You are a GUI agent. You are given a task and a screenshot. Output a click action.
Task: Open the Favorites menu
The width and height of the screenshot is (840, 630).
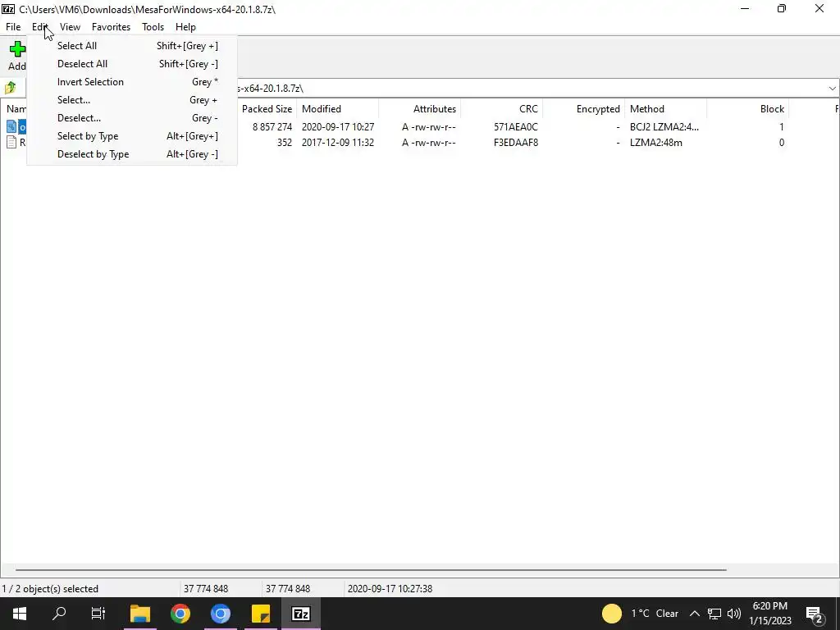111,27
